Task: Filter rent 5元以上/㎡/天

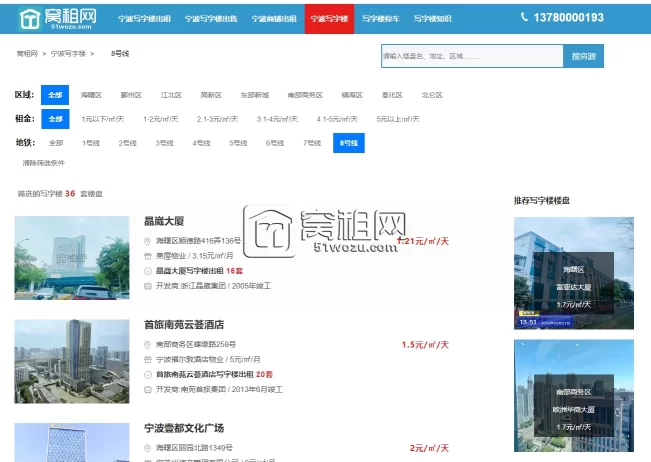Action: (x=398, y=119)
